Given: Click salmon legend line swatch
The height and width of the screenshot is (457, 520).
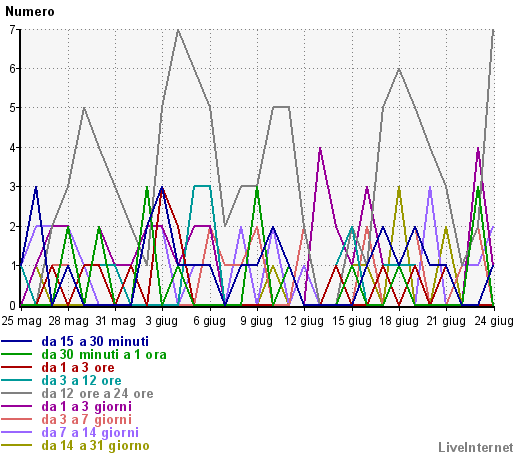Looking at the screenshot, I should click(x=17, y=419).
